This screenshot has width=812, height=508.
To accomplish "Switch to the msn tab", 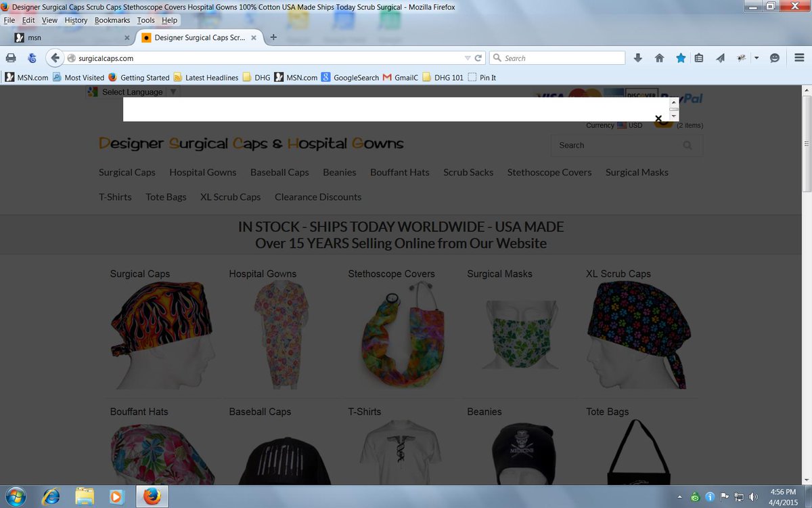I will click(x=70, y=38).
